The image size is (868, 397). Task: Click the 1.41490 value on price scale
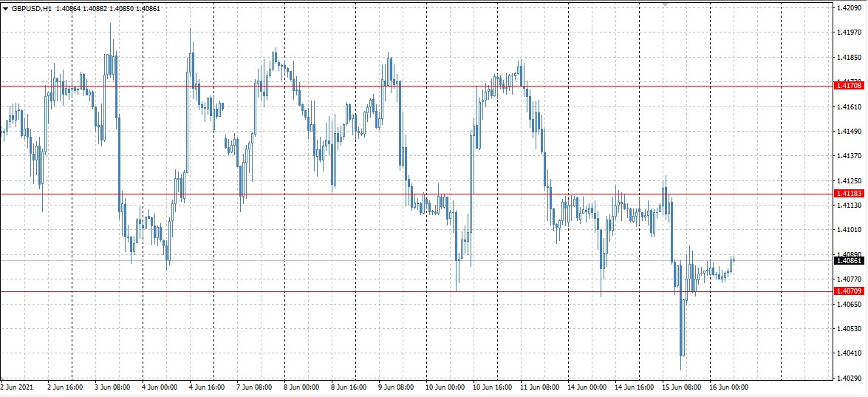tap(850, 132)
